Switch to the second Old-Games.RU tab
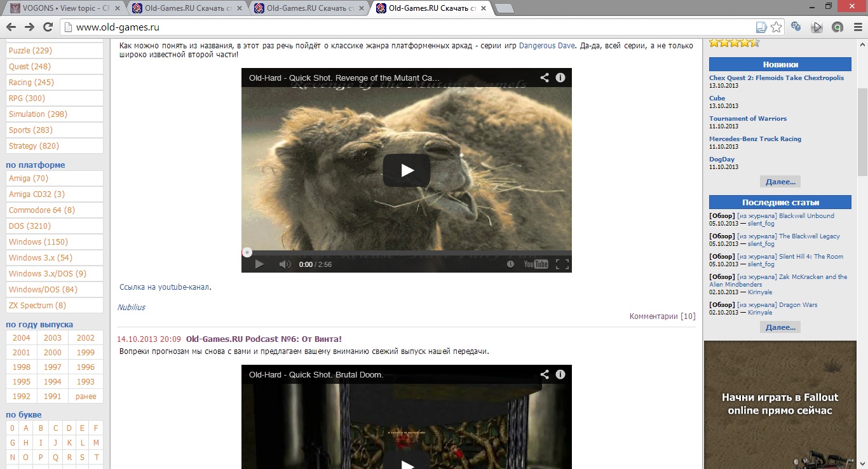 tap(186, 8)
